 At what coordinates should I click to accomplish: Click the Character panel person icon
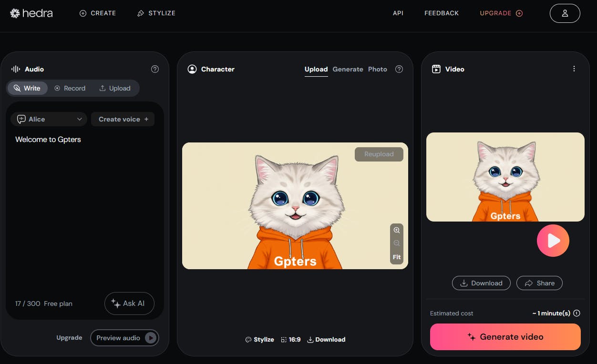coord(192,69)
